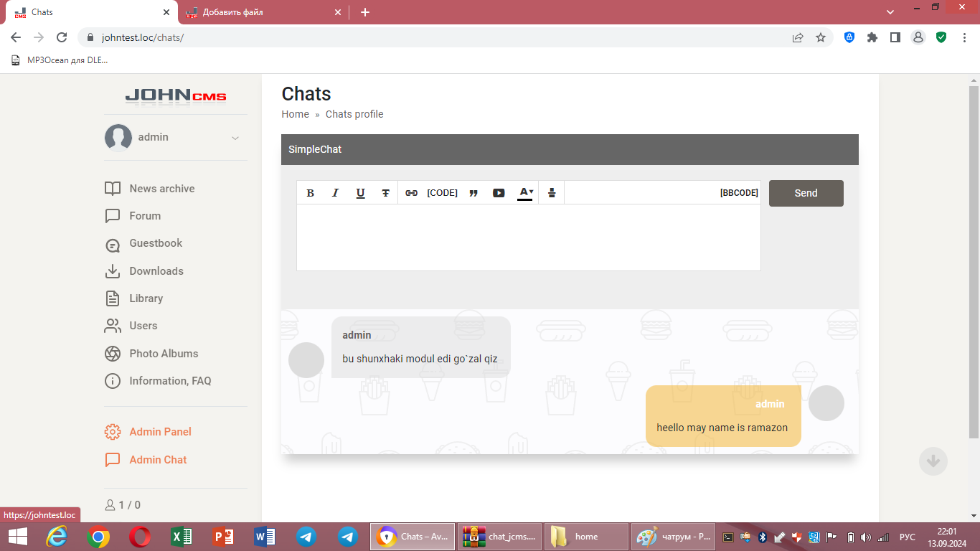Insert a YouTube video via the play icon

tap(499, 193)
